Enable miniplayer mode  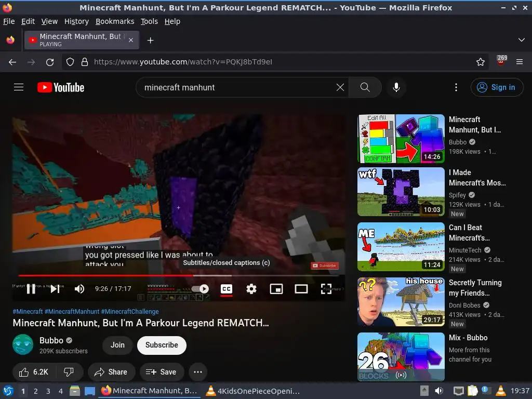tap(276, 289)
